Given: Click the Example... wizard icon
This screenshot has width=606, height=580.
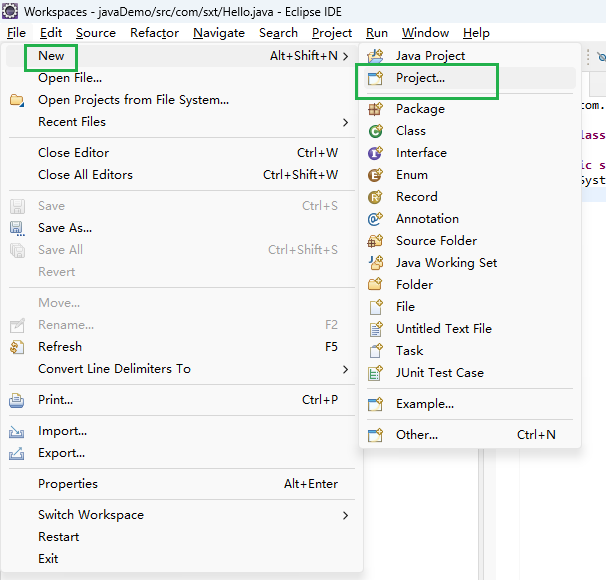Looking at the screenshot, I should [375, 404].
